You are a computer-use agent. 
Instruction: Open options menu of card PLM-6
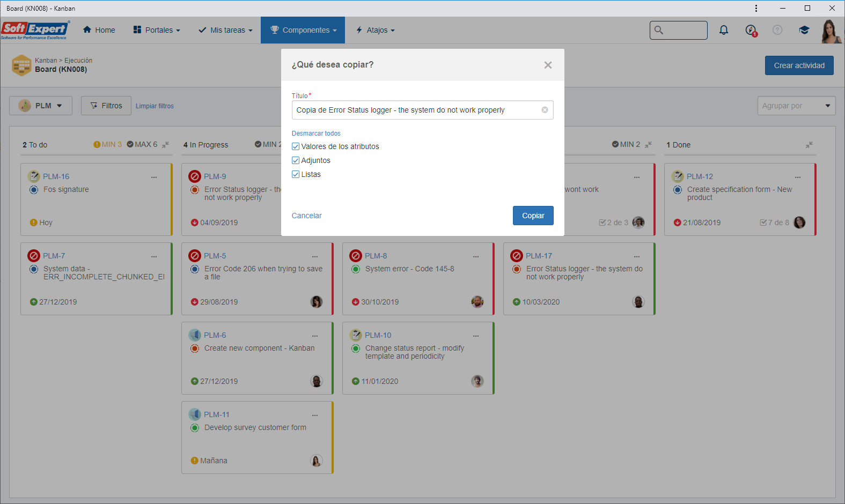(x=315, y=336)
